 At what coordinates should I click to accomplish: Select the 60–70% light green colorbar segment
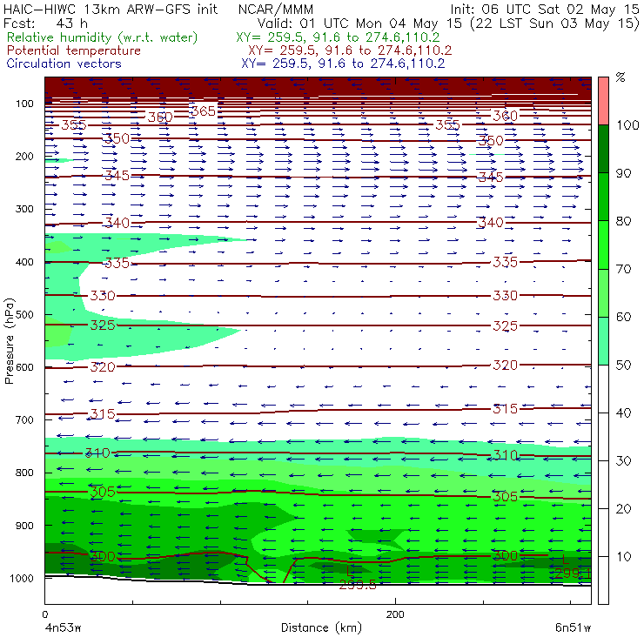603,292
